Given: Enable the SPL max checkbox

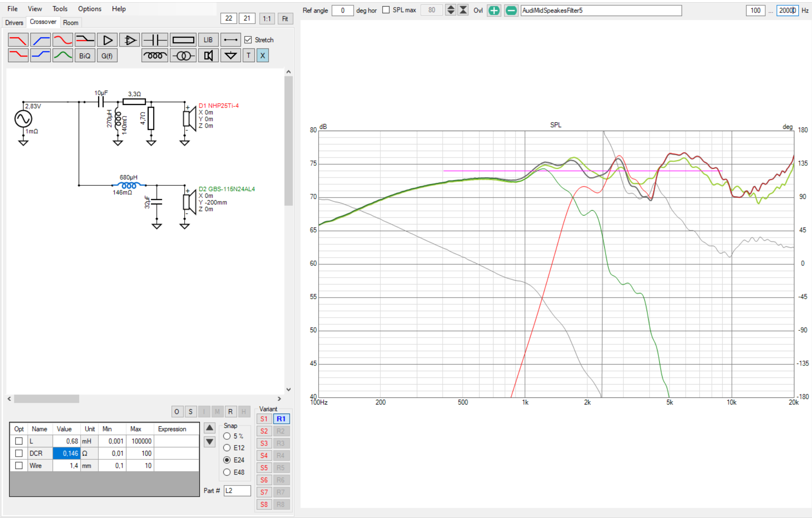Looking at the screenshot, I should pos(386,10).
